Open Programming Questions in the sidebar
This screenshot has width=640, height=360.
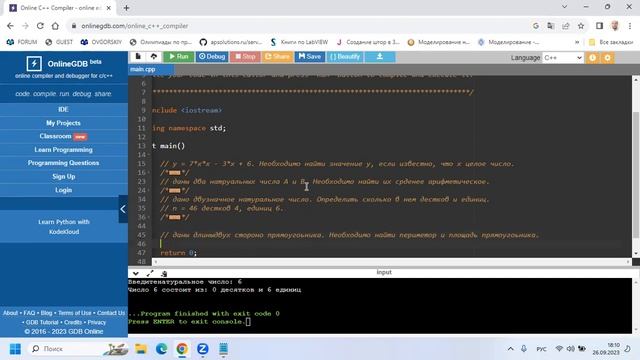click(63, 163)
